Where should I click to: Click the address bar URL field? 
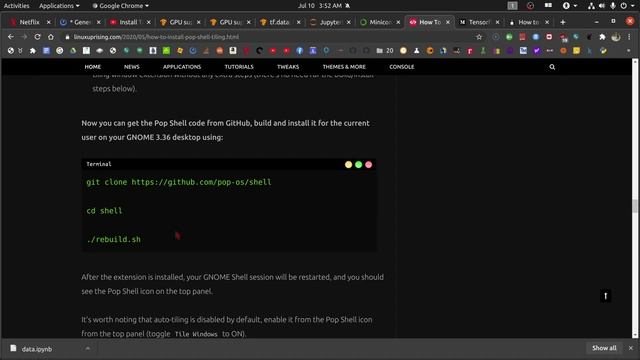[x=269, y=37]
